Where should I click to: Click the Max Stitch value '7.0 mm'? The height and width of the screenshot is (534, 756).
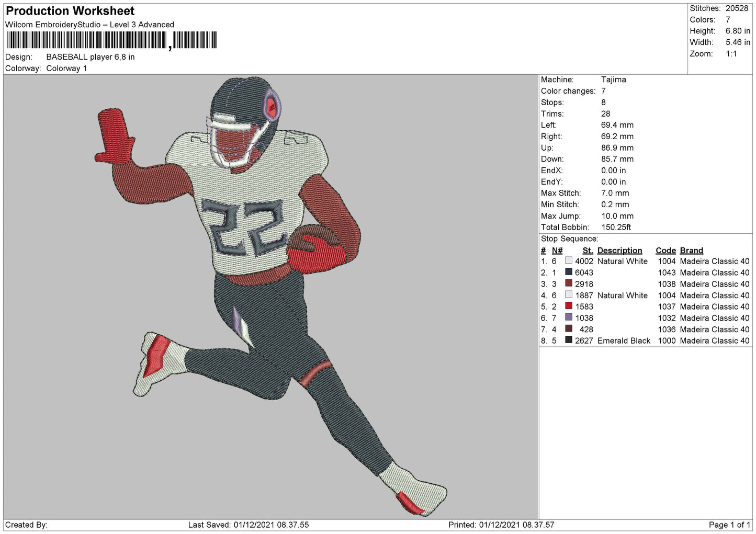click(615, 193)
